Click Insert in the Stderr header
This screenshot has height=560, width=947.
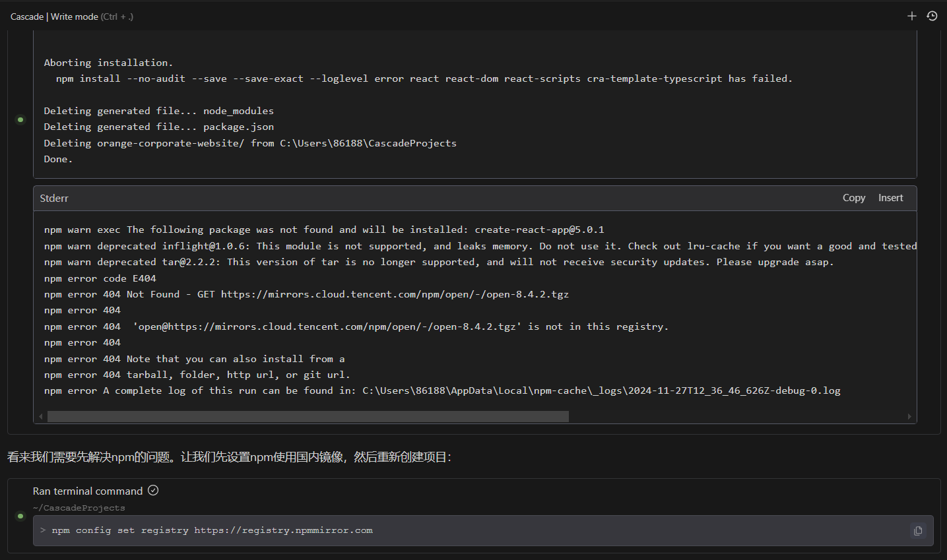click(890, 198)
